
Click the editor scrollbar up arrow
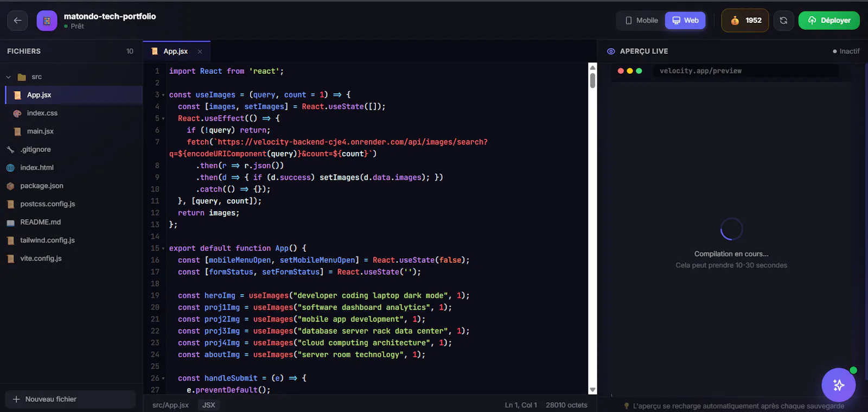[592, 67]
